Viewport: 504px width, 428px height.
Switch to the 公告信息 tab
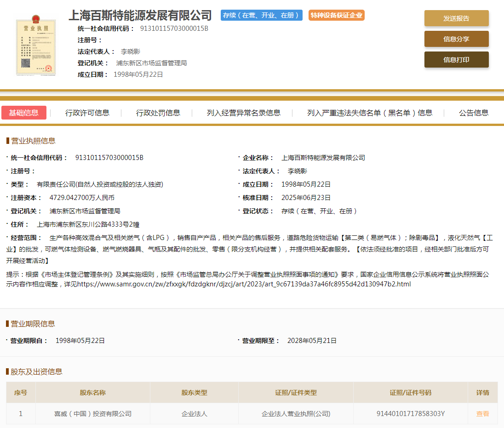tap(474, 113)
